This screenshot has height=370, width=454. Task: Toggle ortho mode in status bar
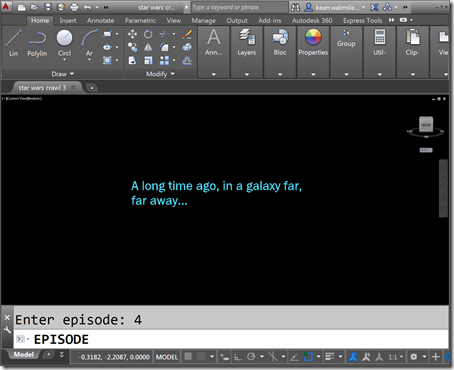pyautogui.click(x=238, y=357)
